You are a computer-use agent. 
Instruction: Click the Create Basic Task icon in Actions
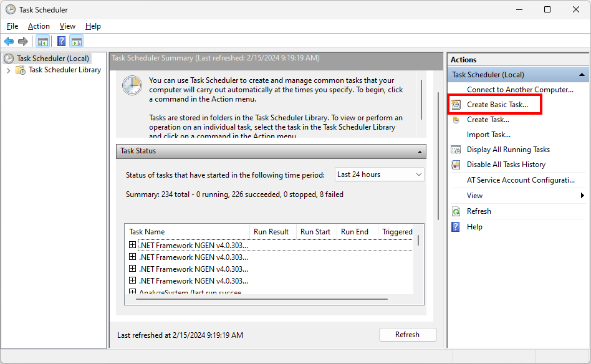456,104
